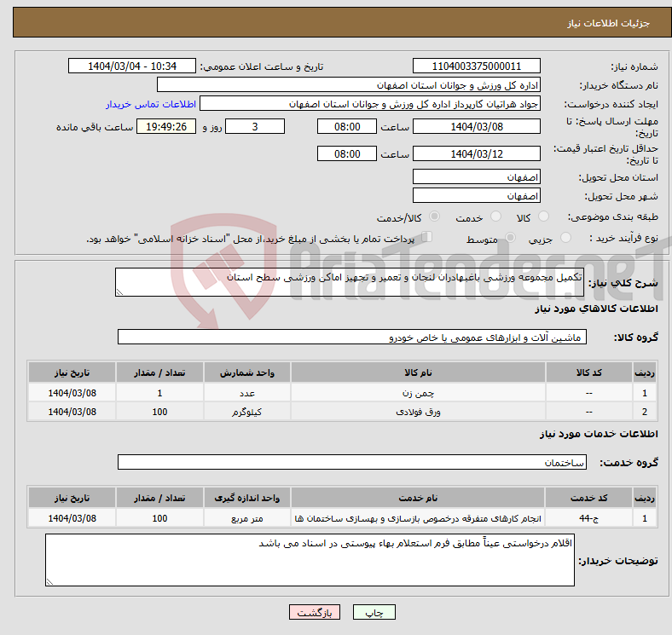Click the general description text area
The height and width of the screenshot is (635, 672).
click(350, 282)
